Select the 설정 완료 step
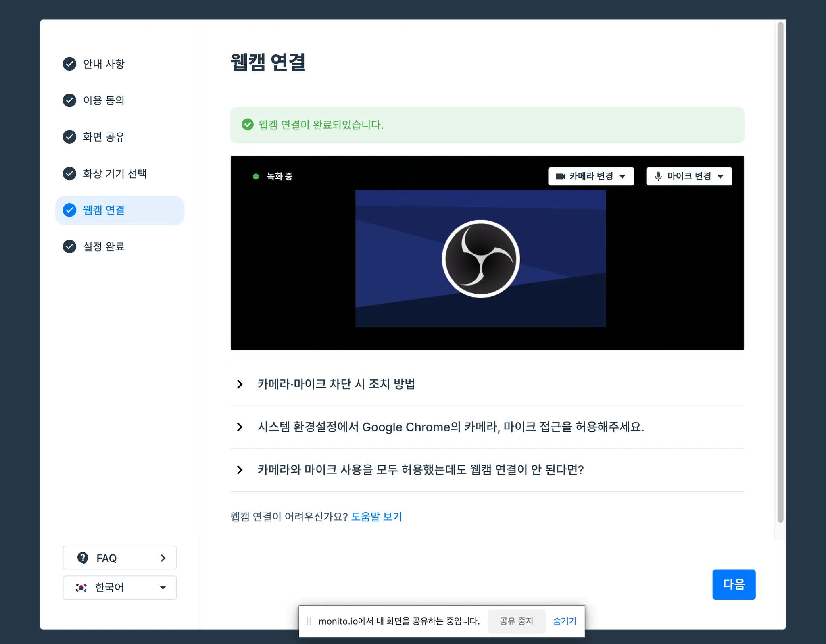The height and width of the screenshot is (644, 826). click(104, 246)
